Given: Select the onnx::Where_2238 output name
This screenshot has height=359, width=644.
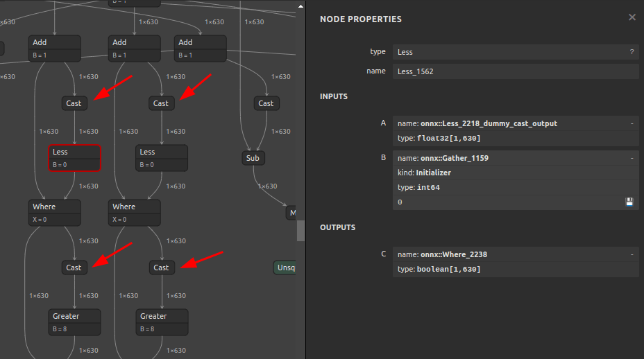Looking at the screenshot, I should coord(454,254).
